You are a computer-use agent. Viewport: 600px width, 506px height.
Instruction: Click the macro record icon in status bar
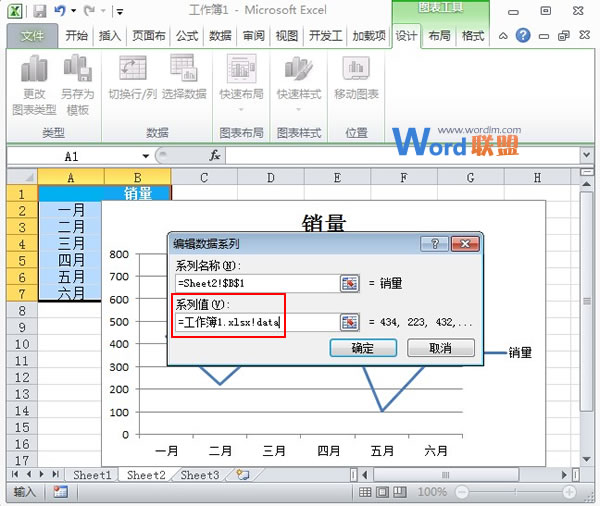click(60, 492)
